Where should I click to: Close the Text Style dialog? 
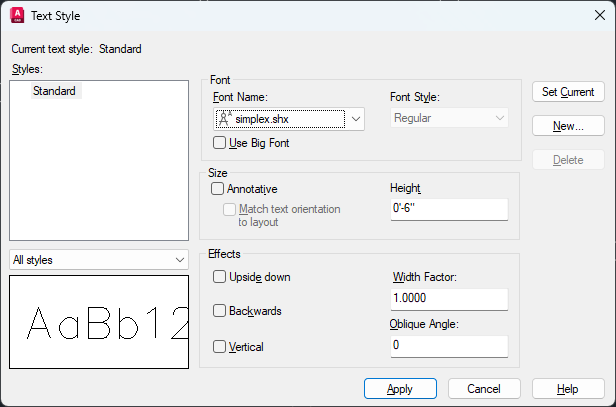click(x=600, y=15)
